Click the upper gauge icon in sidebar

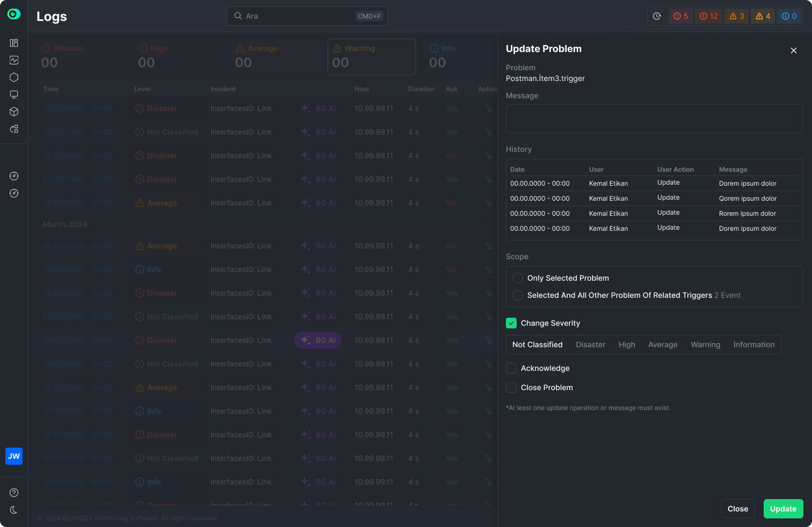click(x=14, y=176)
